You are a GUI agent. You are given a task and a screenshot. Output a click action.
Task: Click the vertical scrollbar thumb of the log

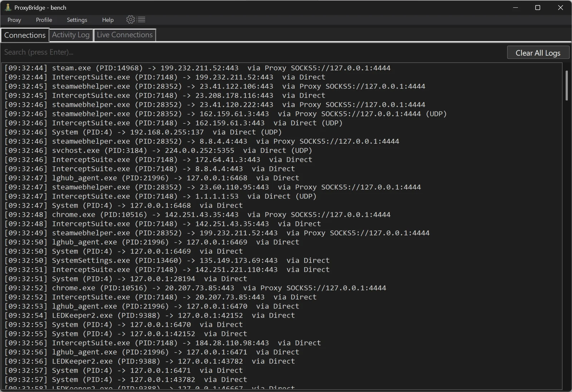tap(567, 85)
